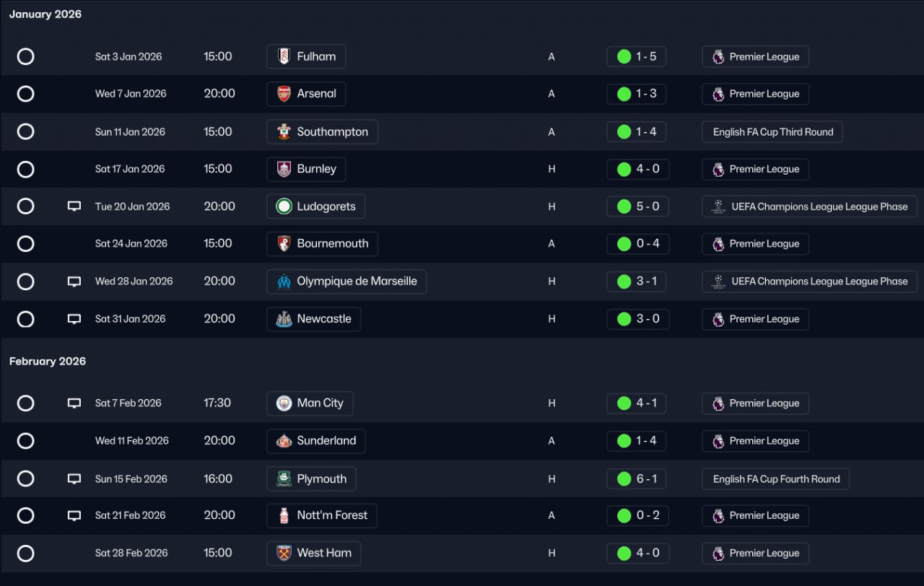Click the Arsenal crest icon
This screenshot has height=586, width=924.
click(x=284, y=94)
